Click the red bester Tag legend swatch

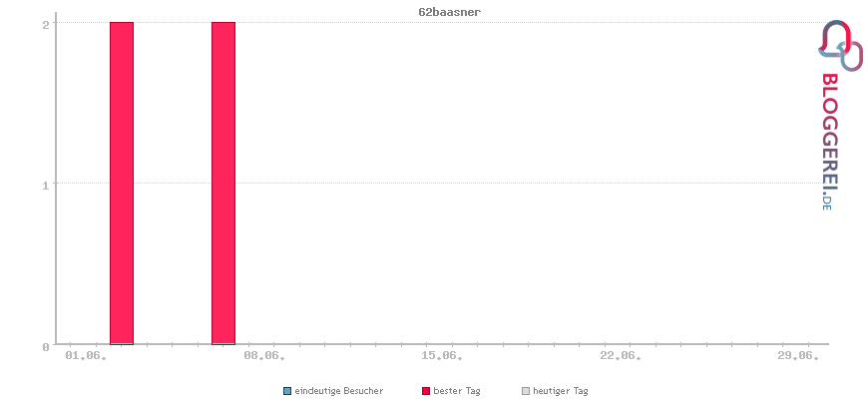[x=426, y=391]
